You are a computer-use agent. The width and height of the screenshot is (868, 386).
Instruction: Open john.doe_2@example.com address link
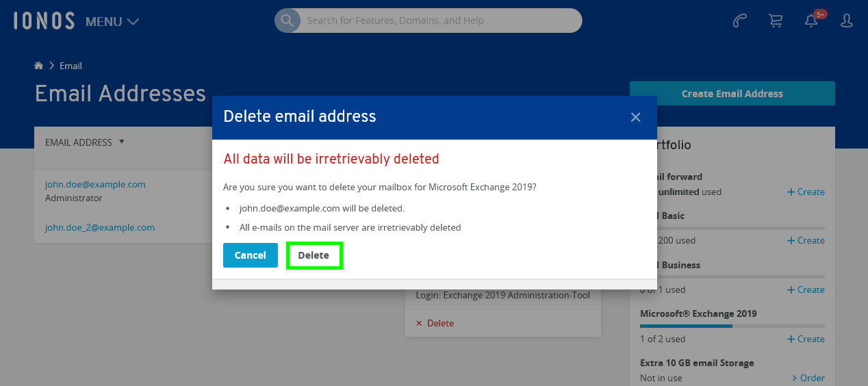100,227
